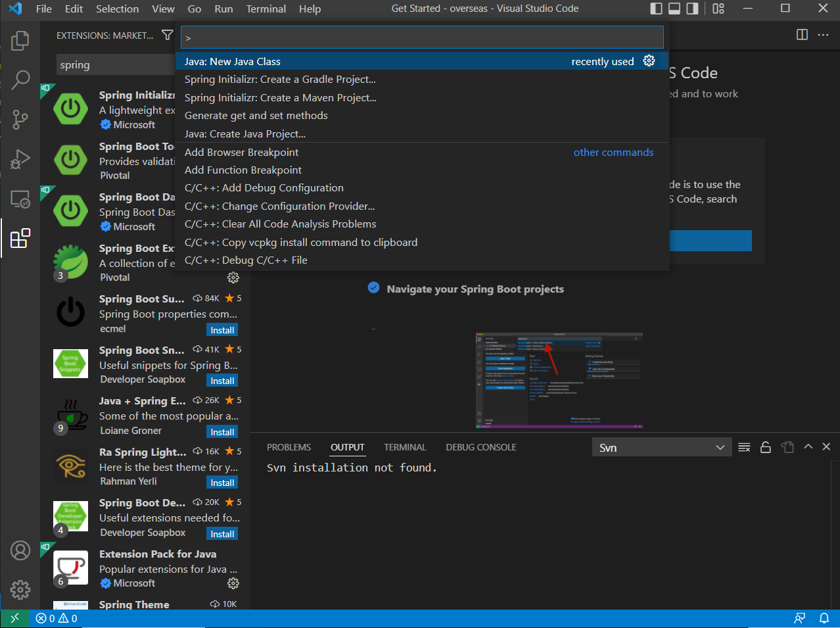Run Java: New Java Class command

pos(422,61)
